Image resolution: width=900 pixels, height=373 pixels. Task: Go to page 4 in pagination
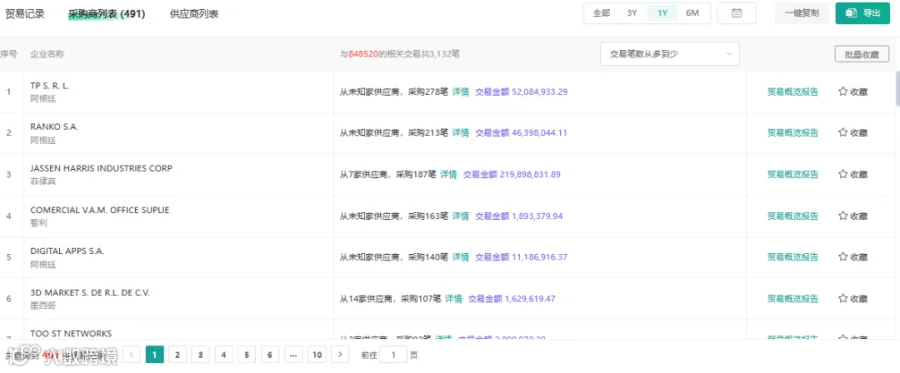pos(224,355)
